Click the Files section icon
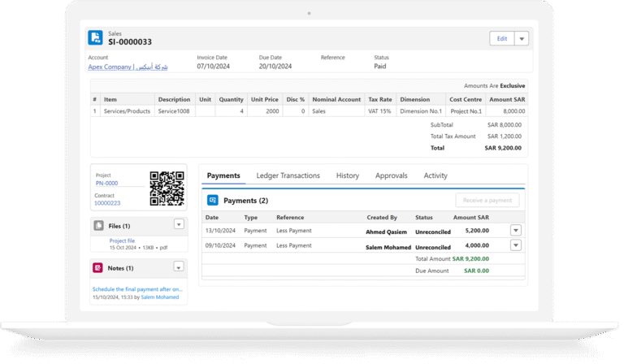 point(98,225)
